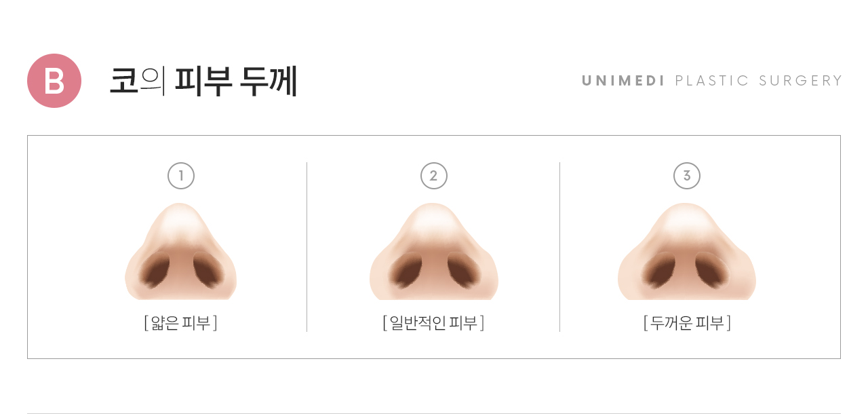Click the nose tip highlight on nose 2
Screen dimensions: 868x414
click(434, 221)
